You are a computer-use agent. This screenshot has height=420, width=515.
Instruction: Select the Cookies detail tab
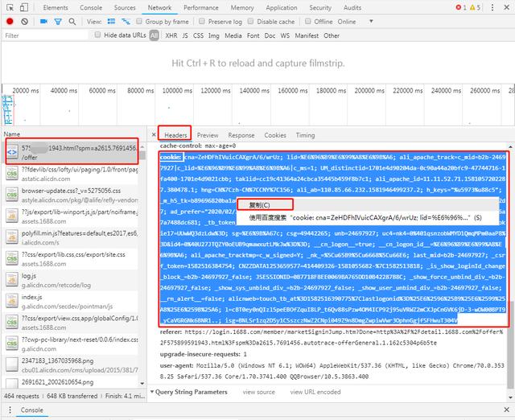pos(275,135)
